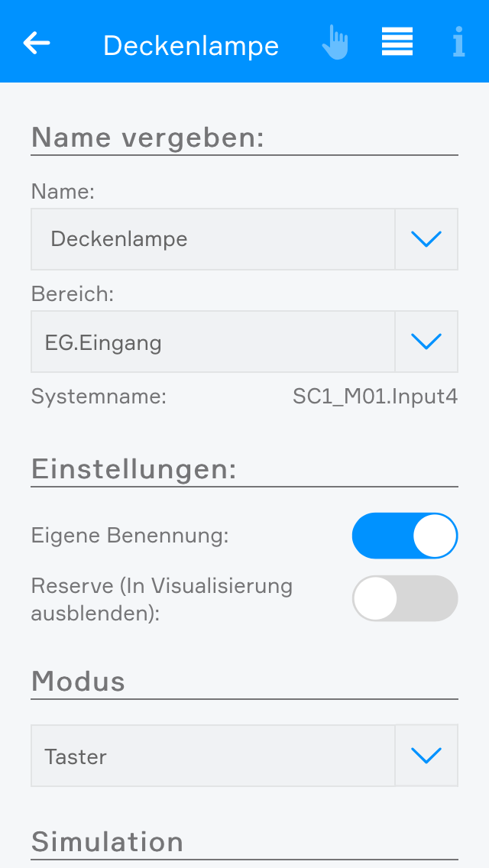Click the 'Name vergeben:' section heading
The image size is (489, 868).
147,138
